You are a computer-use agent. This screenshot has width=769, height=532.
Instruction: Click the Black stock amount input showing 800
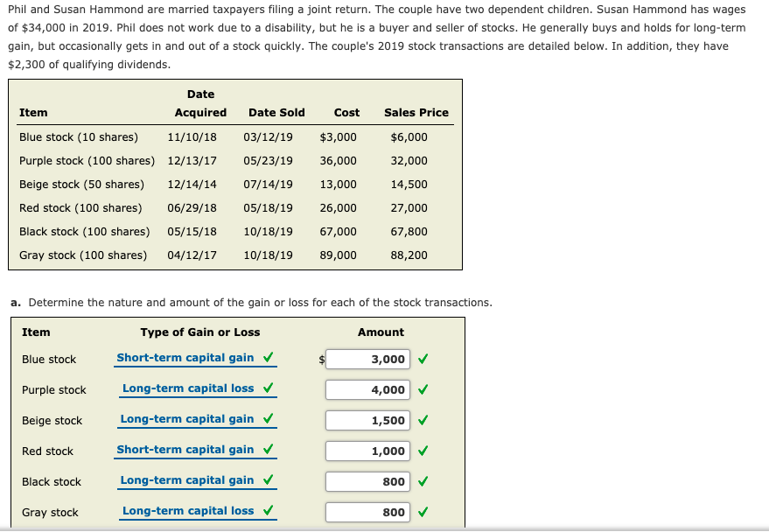click(367, 481)
